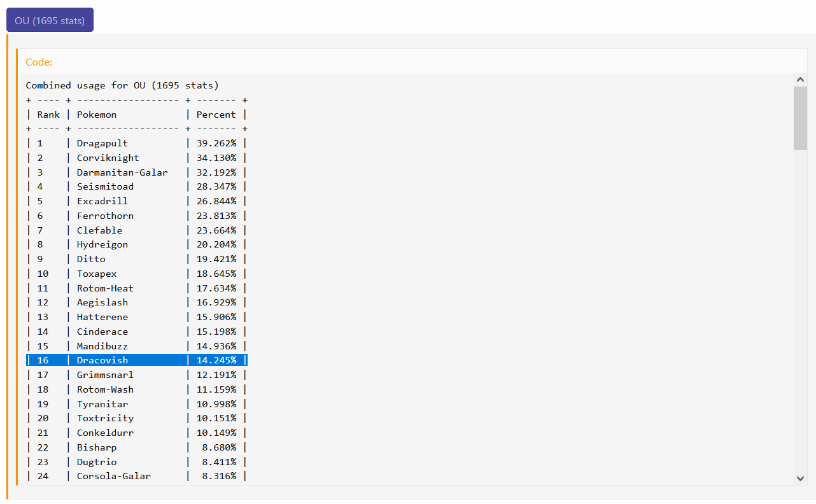Select the Corviknight entry
Viewport: 816px width, 504px height.
click(x=108, y=158)
